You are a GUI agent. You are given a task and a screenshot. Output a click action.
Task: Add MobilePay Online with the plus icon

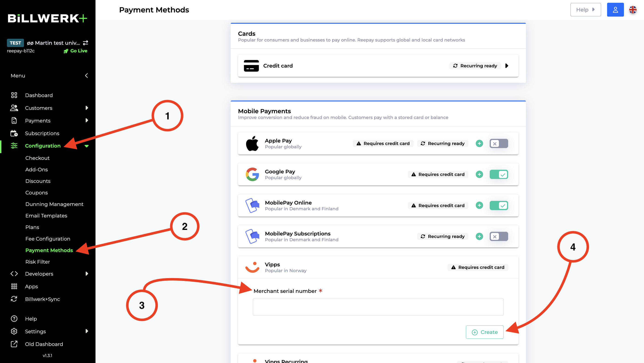(479, 205)
